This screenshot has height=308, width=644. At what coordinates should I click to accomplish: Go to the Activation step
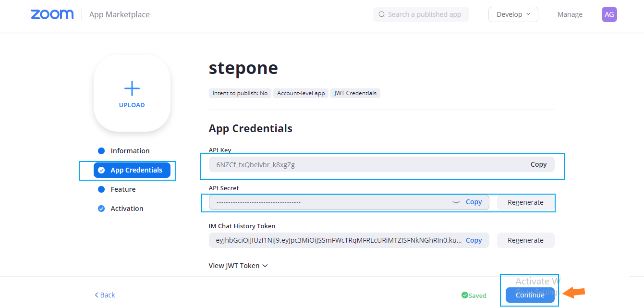(x=127, y=209)
